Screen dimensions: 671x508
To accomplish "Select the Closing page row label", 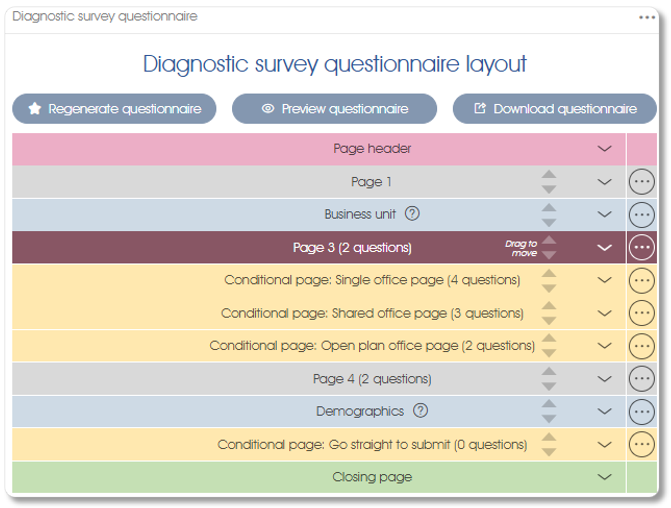I will (372, 477).
